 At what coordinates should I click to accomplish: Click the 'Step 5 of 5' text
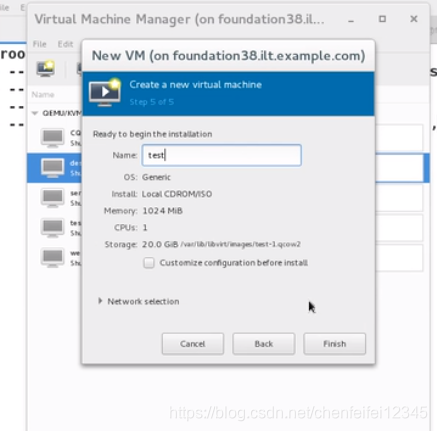(x=152, y=102)
